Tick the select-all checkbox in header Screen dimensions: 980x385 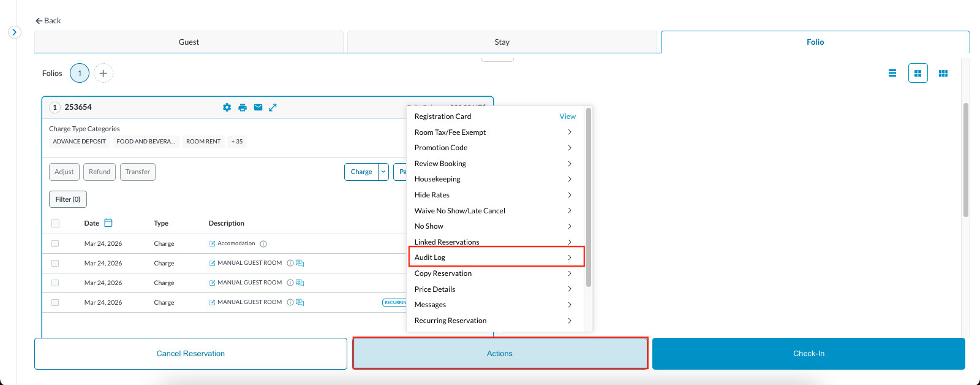pyautogui.click(x=56, y=224)
